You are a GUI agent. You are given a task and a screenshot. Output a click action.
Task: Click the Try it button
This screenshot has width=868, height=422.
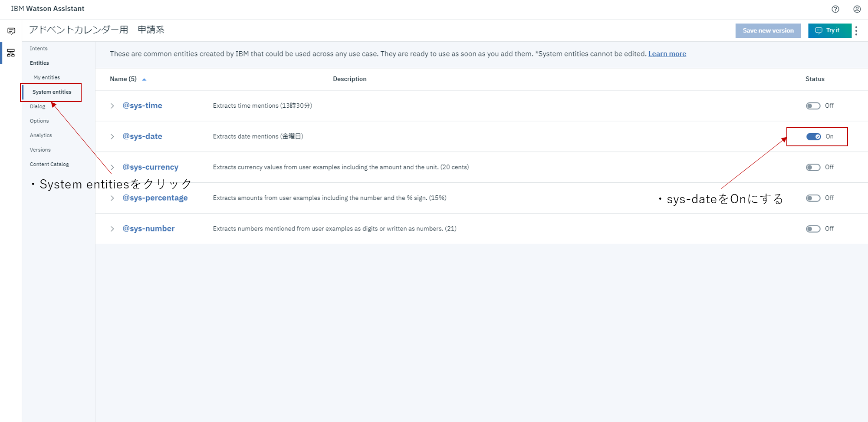coord(830,31)
